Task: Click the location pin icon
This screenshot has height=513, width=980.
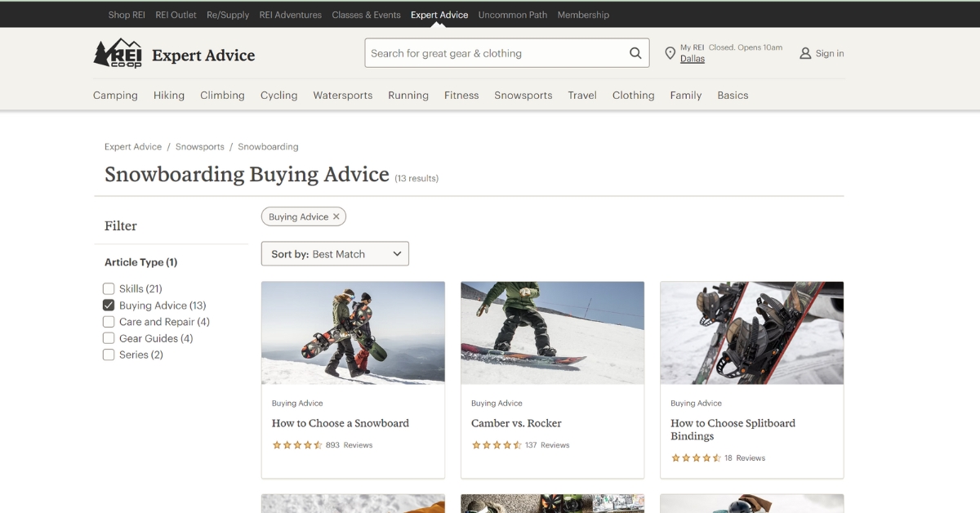Action: (670, 53)
